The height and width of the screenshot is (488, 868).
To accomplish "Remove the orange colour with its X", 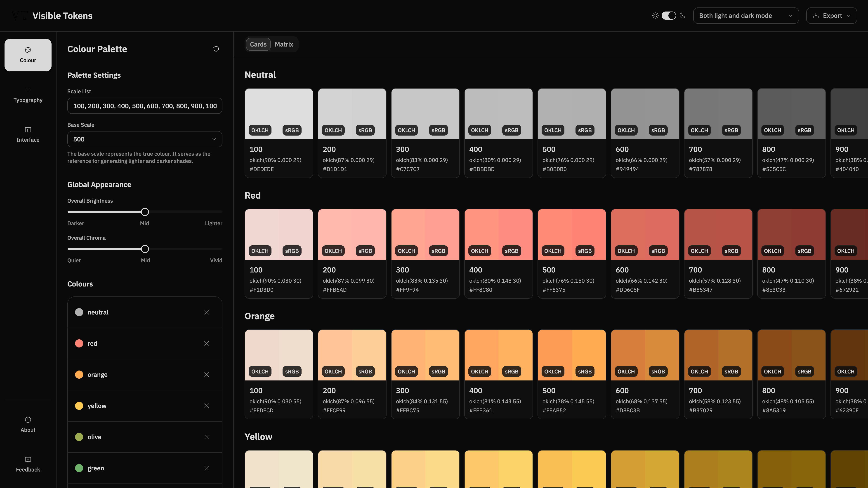I will (207, 375).
